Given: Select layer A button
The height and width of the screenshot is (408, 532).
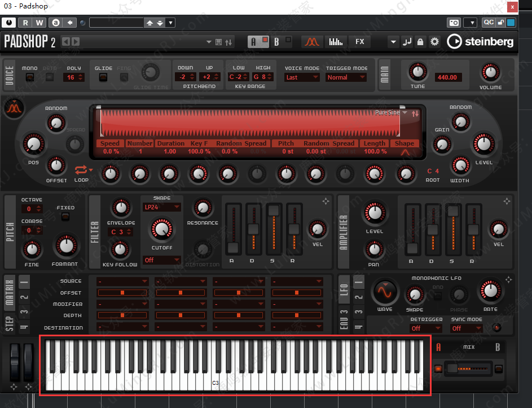Looking at the screenshot, I should click(253, 42).
